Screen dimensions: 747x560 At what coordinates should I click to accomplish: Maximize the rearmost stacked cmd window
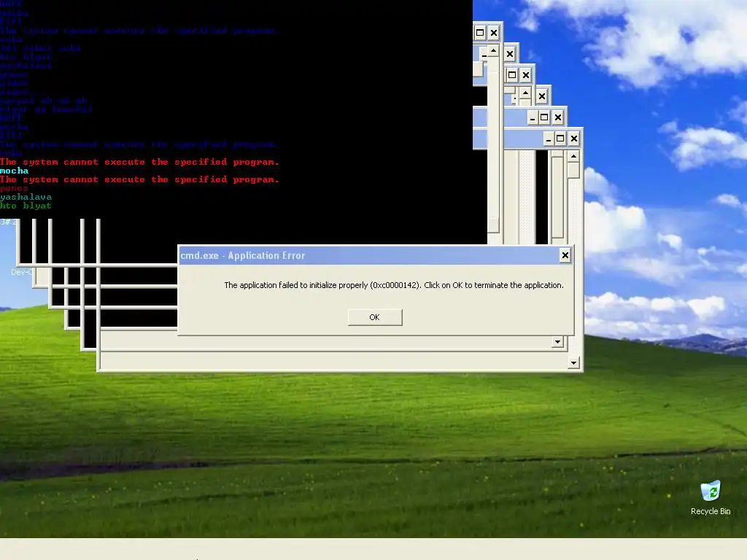480,33
